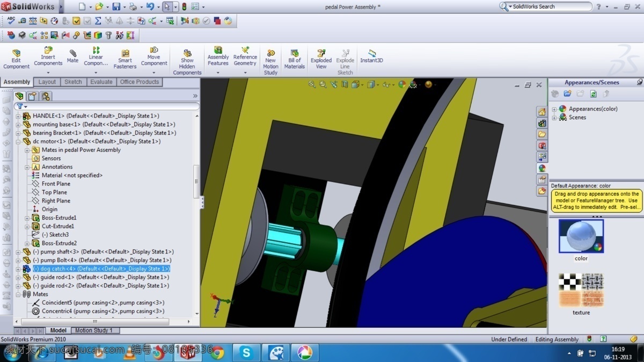Screen dimensions: 644x362
Task: Select the color appearance sphere thumbnail
Action: [581, 236]
